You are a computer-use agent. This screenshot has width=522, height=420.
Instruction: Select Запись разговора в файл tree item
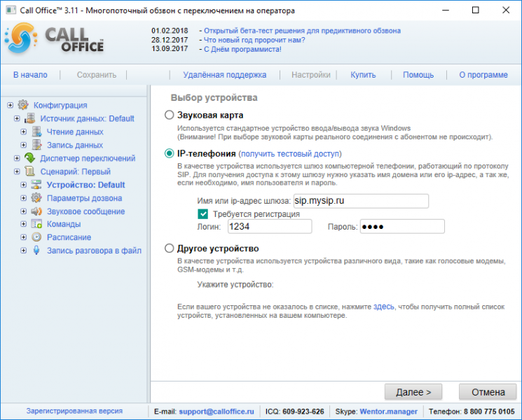(94, 251)
